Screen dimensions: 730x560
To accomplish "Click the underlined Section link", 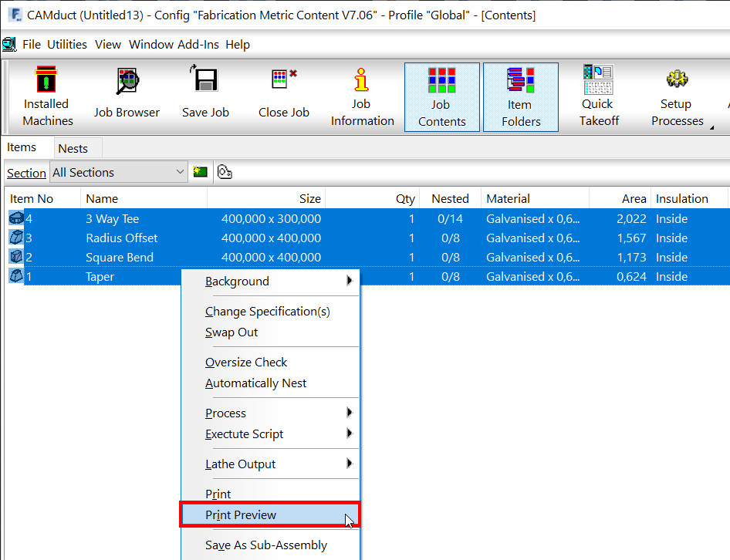I will click(25, 173).
